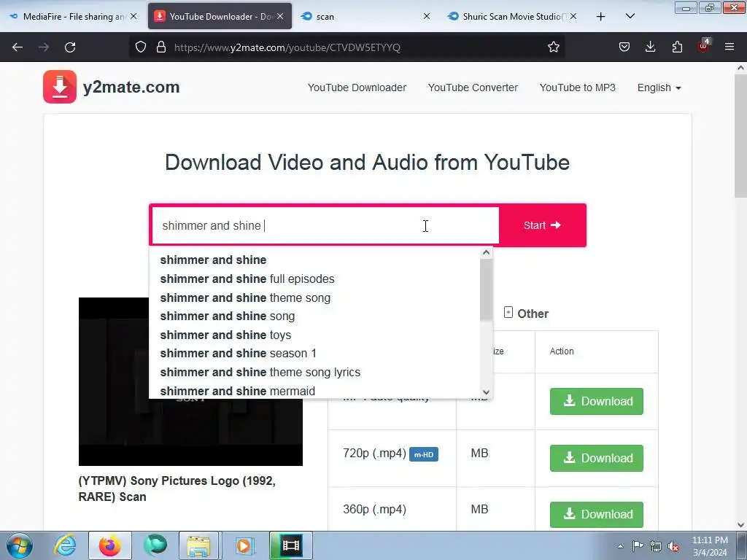
Task: Reload the current y2mate page
Action: point(70,47)
